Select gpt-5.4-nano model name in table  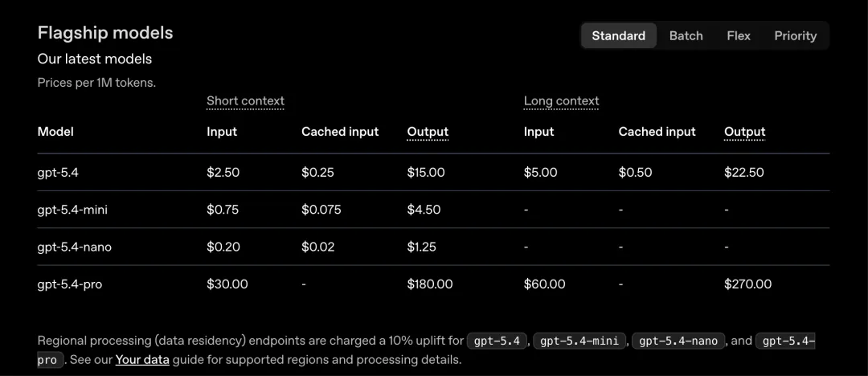click(74, 247)
